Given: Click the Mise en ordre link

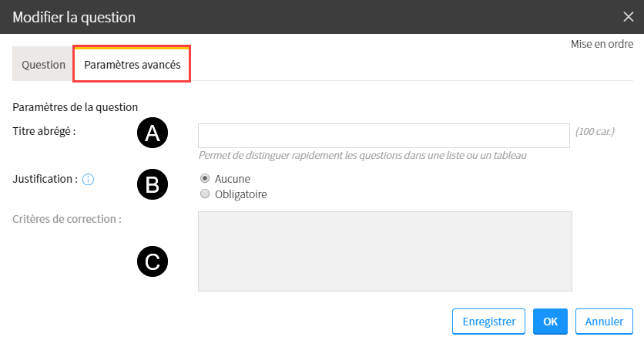Looking at the screenshot, I should click(602, 44).
